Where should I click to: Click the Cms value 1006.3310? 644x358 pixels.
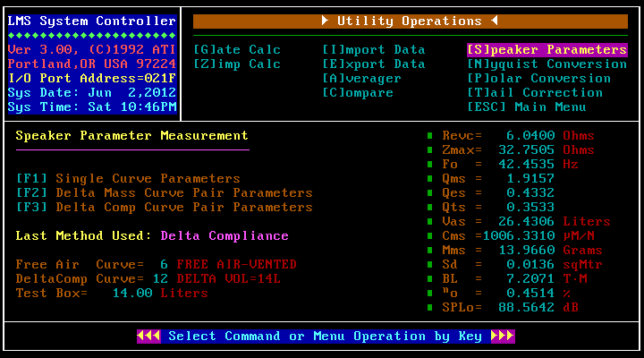pyautogui.click(x=519, y=236)
